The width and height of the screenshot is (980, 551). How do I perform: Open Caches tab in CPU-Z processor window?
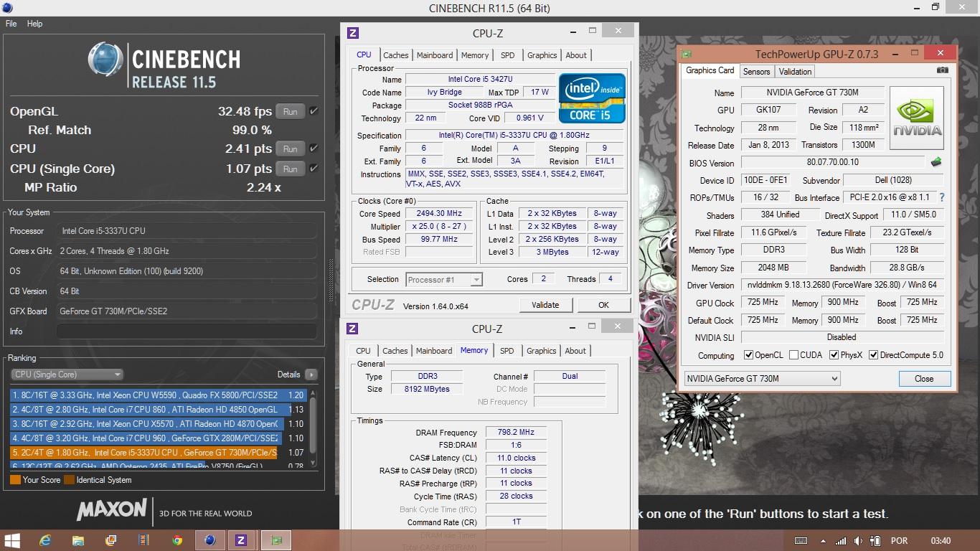tap(395, 55)
